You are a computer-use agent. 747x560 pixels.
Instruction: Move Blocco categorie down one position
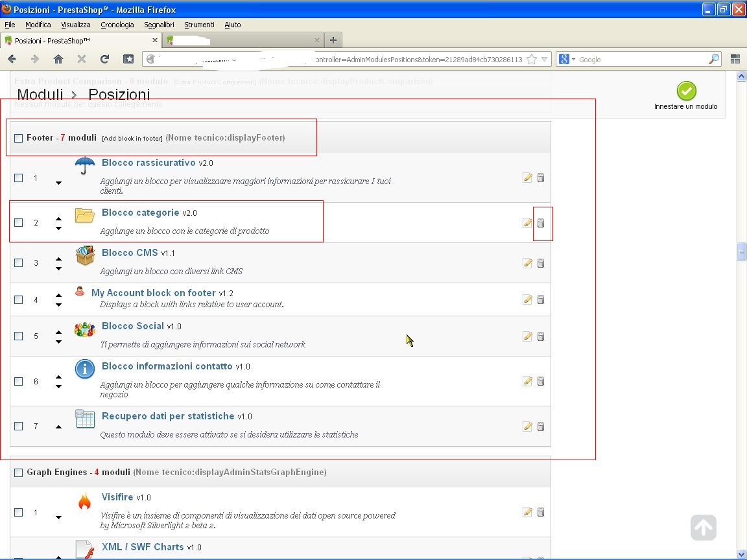pos(58,228)
